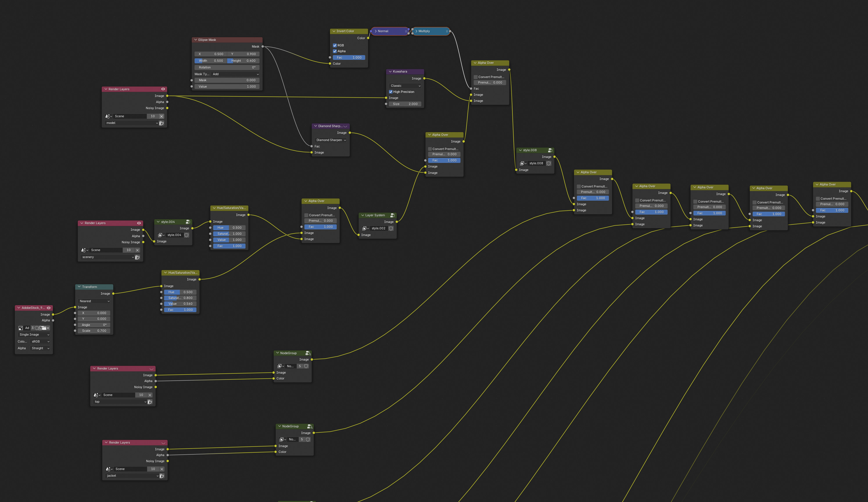Open scene browser icon in jacket Render Layers node
The height and width of the screenshot is (502, 868).
coord(109,469)
